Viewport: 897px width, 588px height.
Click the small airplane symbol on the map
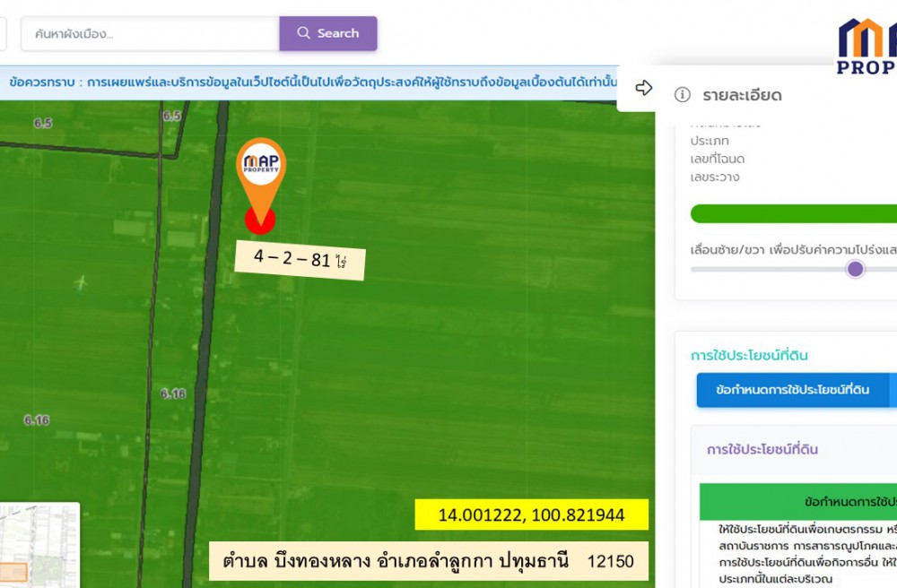(81, 284)
